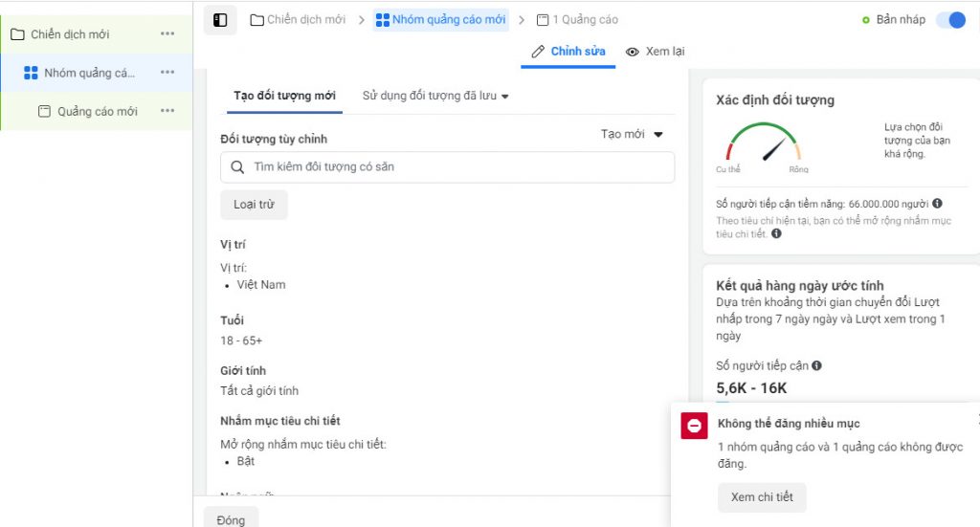Screen dimensions: 980x527
Task: Switch to Tạo đối tượng mới tab
Action: [284, 96]
